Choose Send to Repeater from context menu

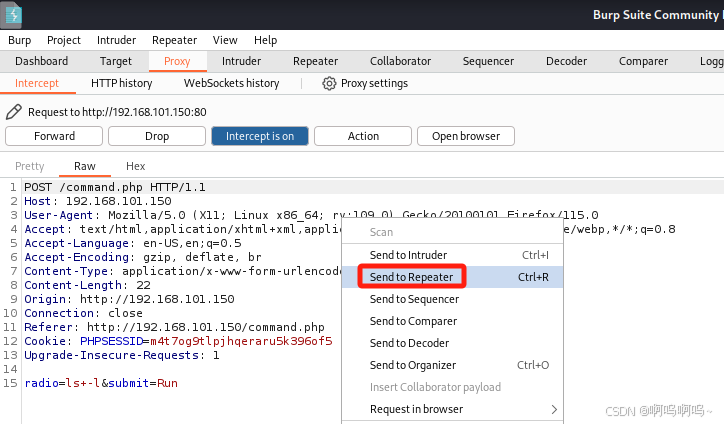point(452,277)
